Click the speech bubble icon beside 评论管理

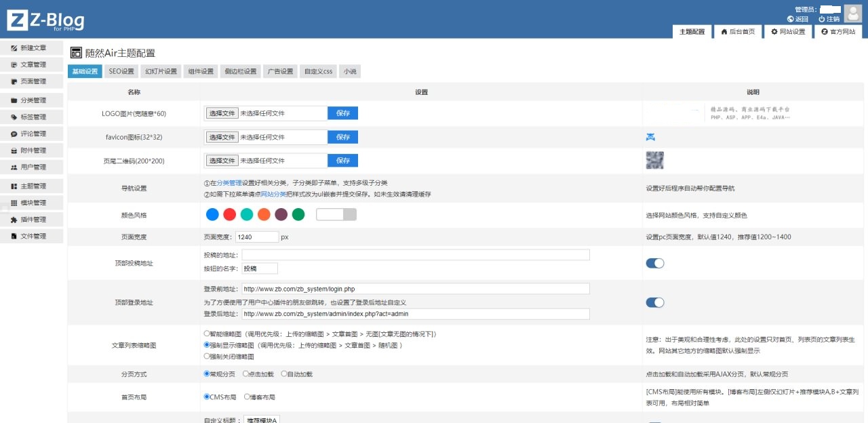click(x=14, y=134)
